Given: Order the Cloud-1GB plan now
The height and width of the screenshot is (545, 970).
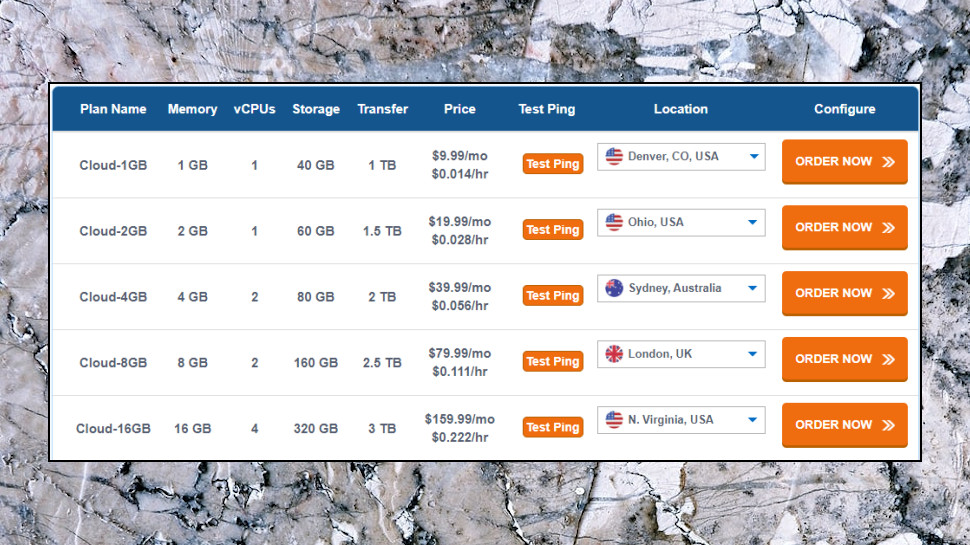Looking at the screenshot, I should (x=844, y=161).
